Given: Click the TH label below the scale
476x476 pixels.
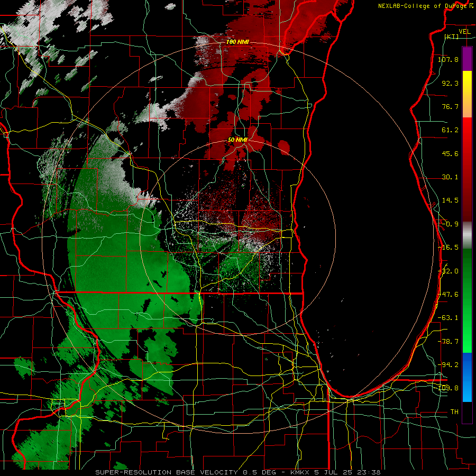Looking at the screenshot, I should tap(454, 411).
